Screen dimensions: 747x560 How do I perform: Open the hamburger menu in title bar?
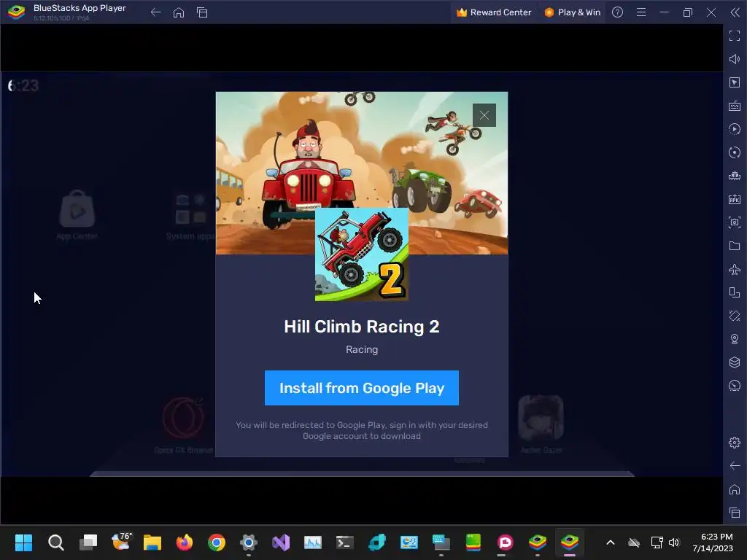[x=641, y=12]
